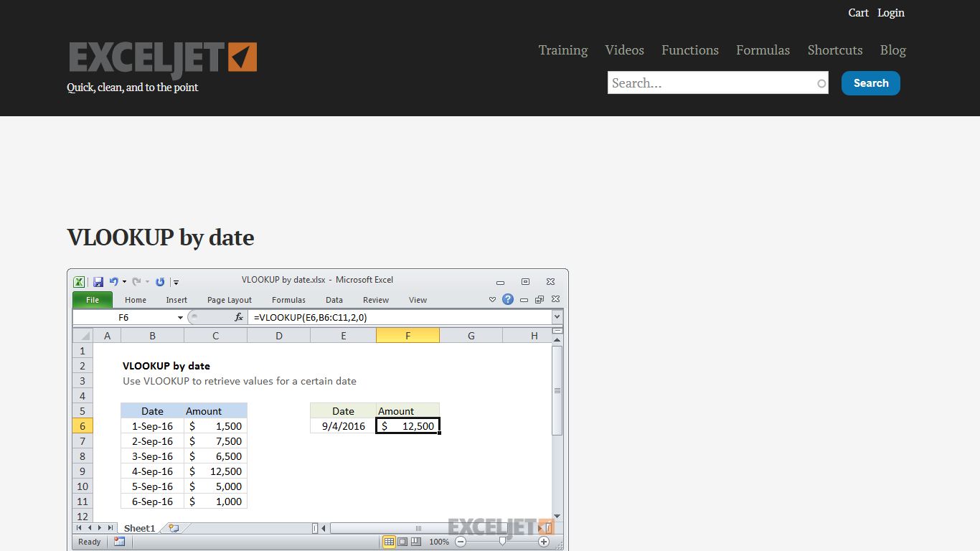Switch to the Home ribbon tab
The width and height of the screenshot is (980, 551).
136,300
